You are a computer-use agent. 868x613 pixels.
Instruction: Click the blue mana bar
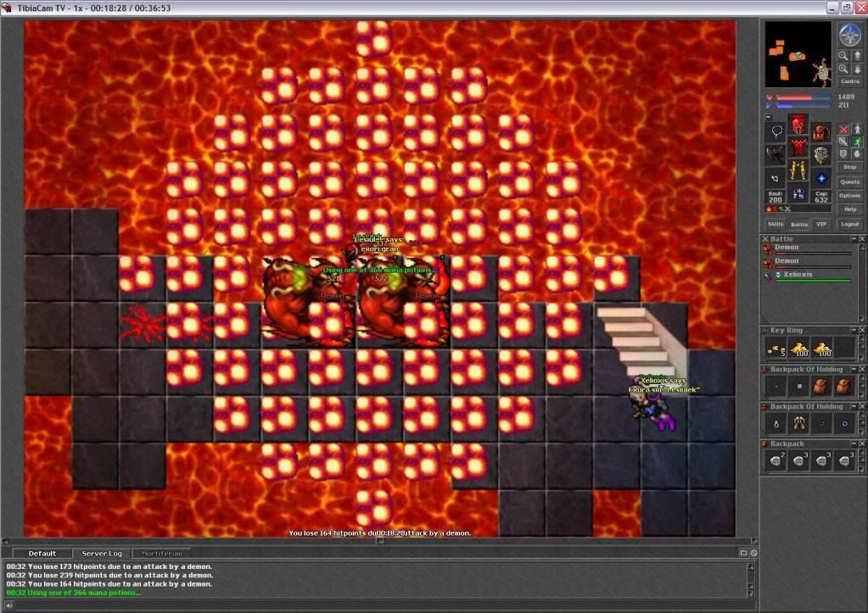(804, 104)
